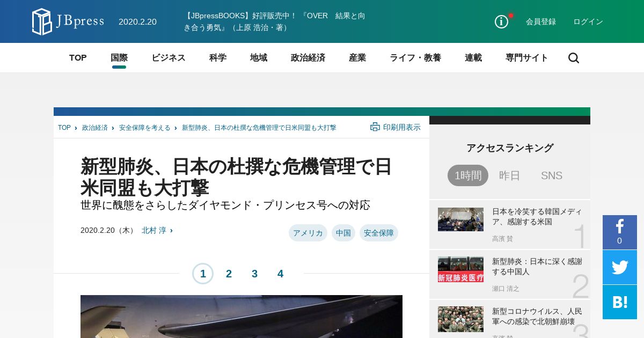Select the 安全保障 tag

pyautogui.click(x=379, y=233)
